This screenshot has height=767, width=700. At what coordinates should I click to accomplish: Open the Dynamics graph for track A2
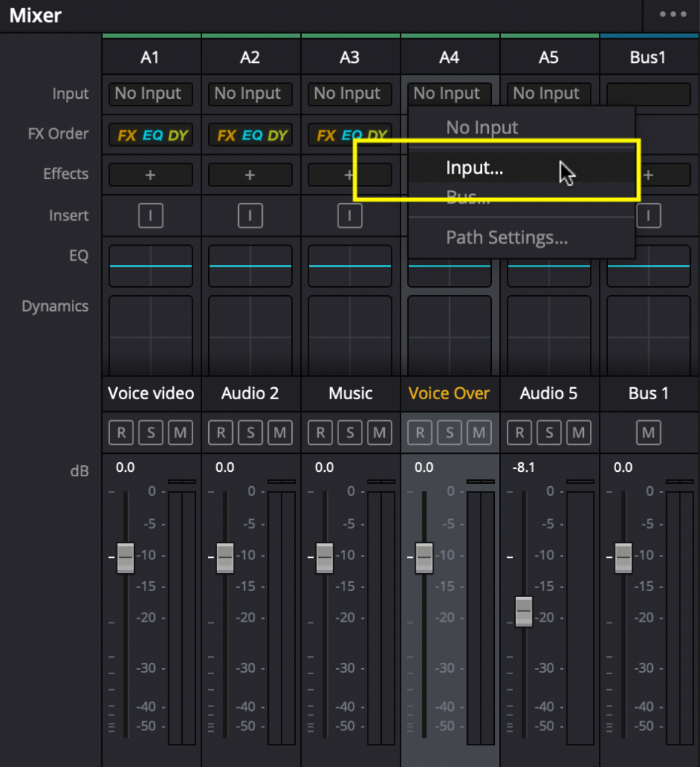point(250,334)
